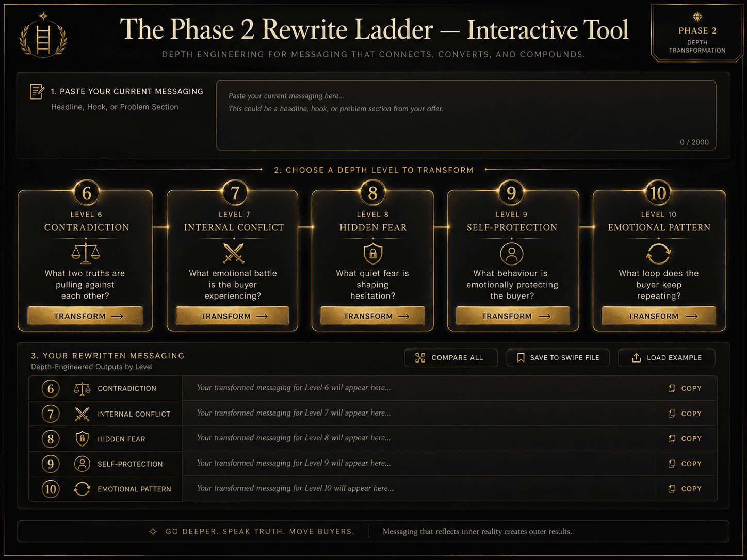Click the Level 10 output placeholder text
The image size is (747, 560).
pos(295,488)
